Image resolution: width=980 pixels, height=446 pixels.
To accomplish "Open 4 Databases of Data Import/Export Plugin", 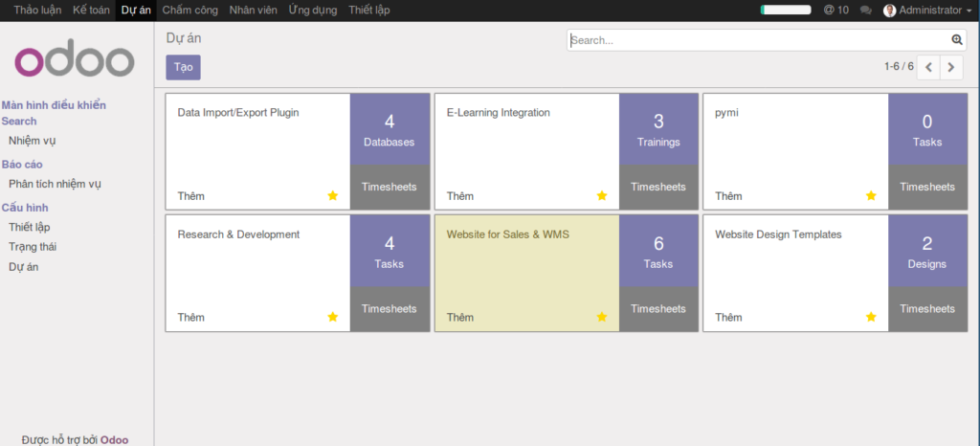I will pyautogui.click(x=390, y=129).
